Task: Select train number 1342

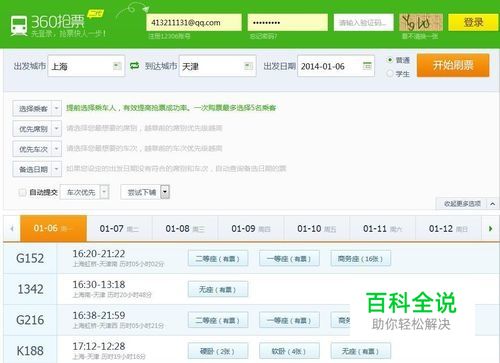Action: coord(30,289)
